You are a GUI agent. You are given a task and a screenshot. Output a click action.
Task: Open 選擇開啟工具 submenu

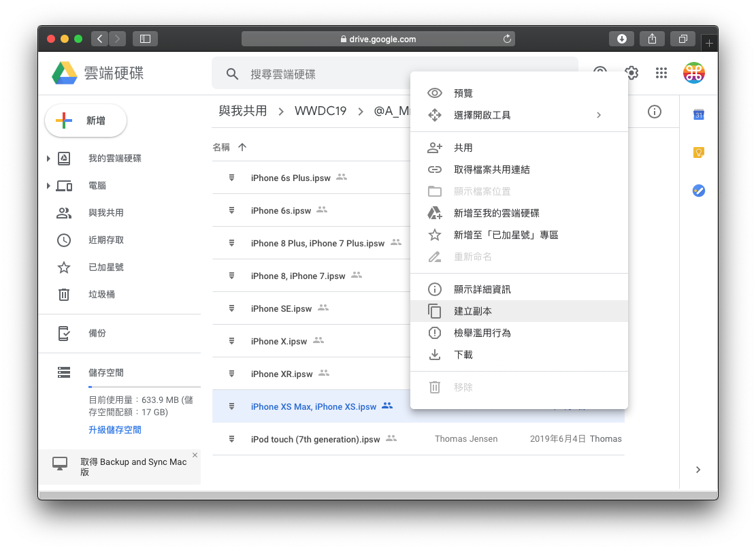coord(519,115)
